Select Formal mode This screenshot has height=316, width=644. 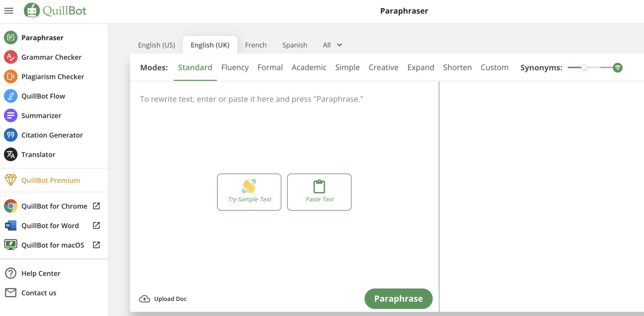270,67
